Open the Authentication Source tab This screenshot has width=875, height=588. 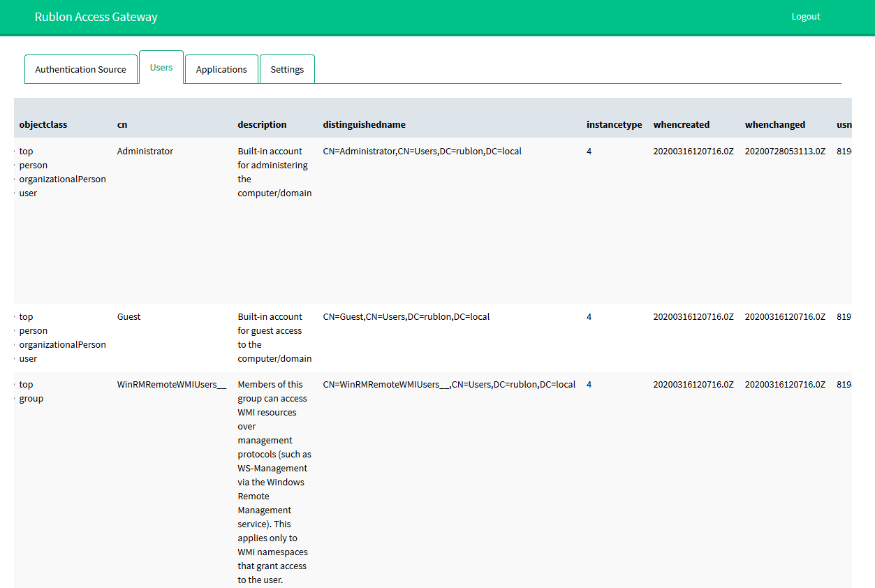(80, 70)
